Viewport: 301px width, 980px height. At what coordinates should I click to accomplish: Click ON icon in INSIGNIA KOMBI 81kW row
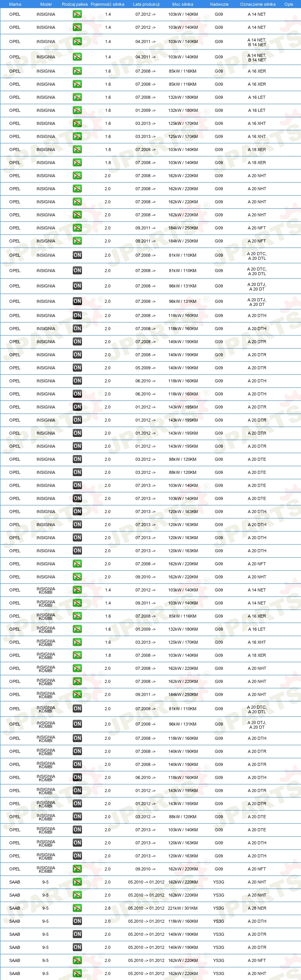pos(77,709)
